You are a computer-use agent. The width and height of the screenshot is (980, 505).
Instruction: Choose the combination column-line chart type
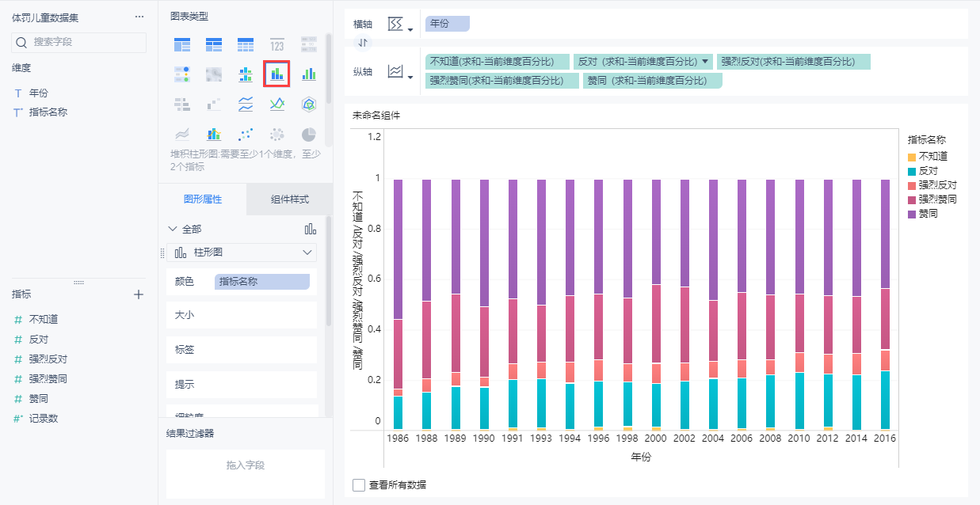coord(214,134)
